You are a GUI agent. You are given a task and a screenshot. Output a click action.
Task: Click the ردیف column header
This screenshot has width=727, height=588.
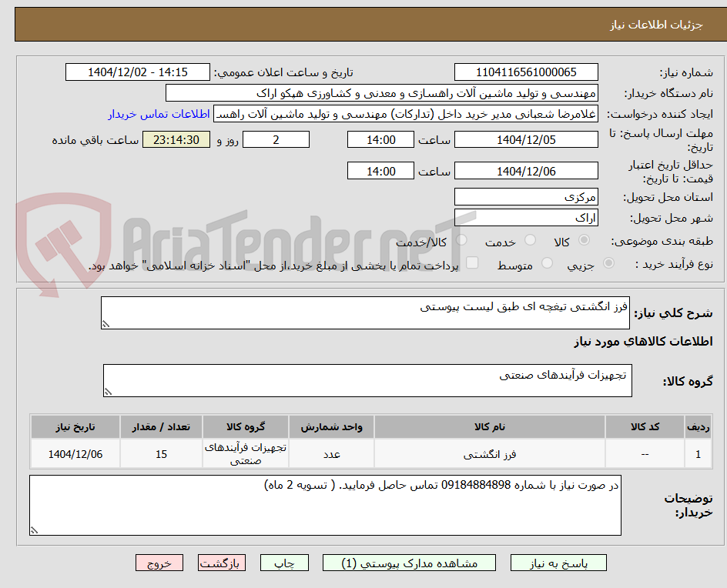click(699, 426)
